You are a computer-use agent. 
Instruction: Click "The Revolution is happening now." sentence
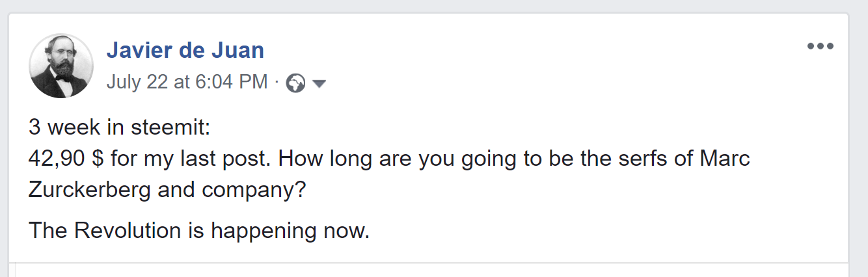click(199, 230)
